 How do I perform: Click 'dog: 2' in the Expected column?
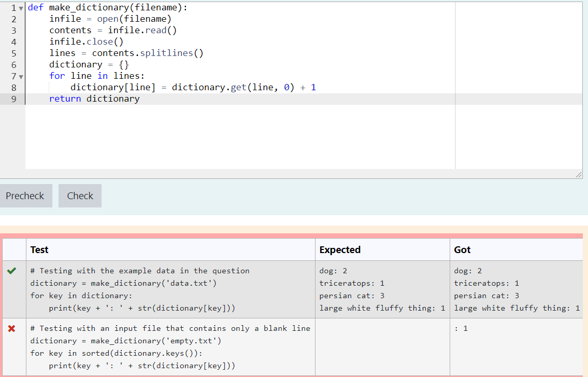coord(333,271)
